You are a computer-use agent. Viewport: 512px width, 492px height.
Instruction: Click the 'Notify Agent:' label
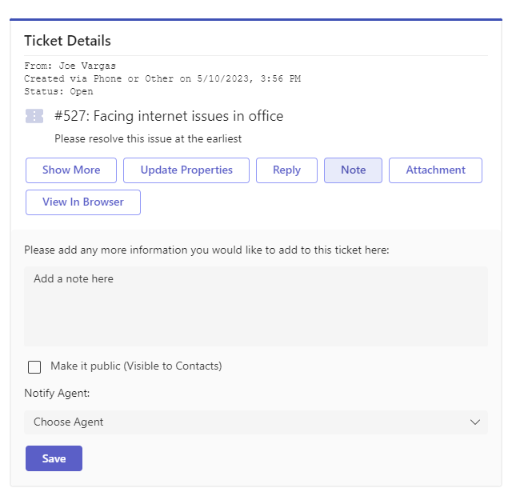click(x=57, y=393)
